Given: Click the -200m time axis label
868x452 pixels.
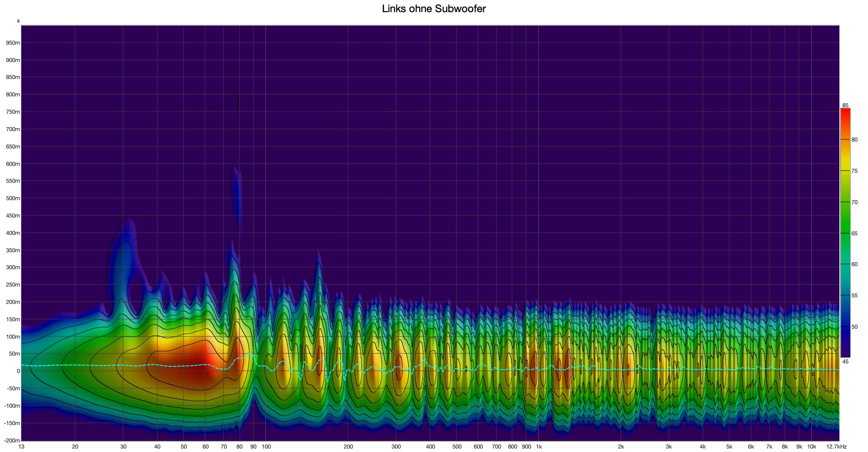Looking at the screenshot, I should click(x=12, y=441).
